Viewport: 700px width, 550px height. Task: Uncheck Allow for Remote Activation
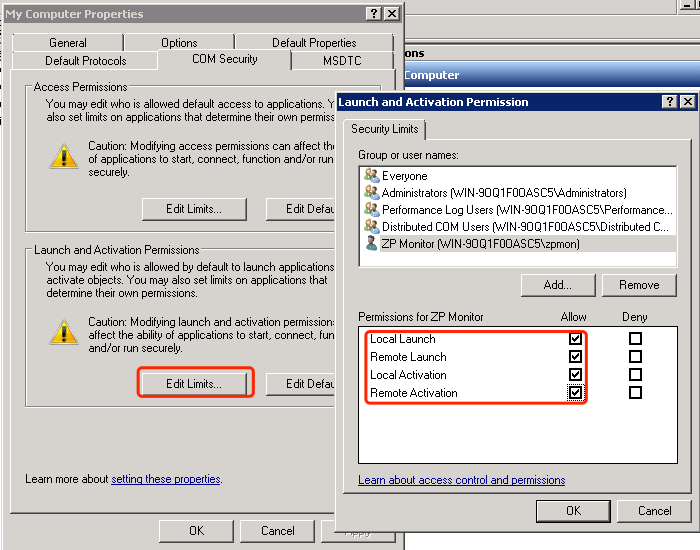(575, 393)
